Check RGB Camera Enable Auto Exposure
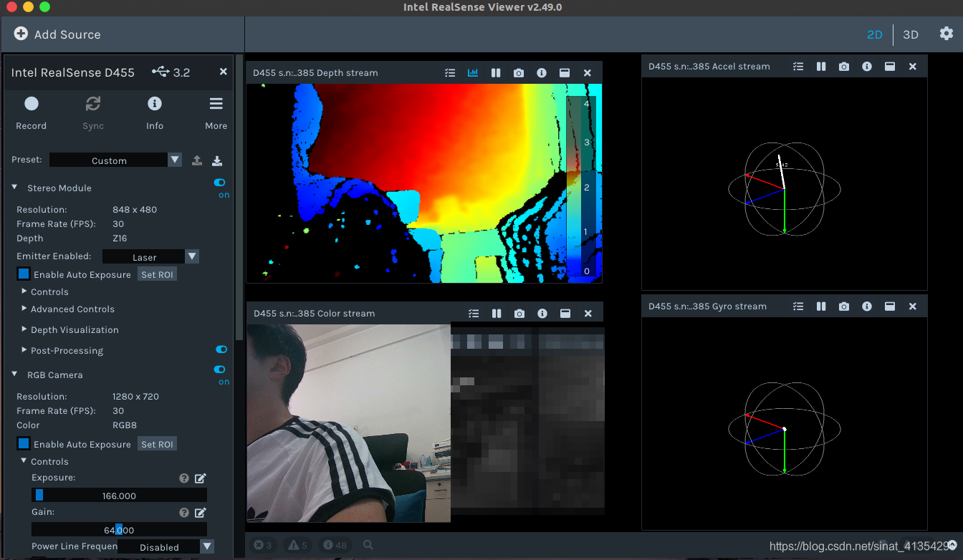Viewport: 963px width, 560px height. (24, 444)
